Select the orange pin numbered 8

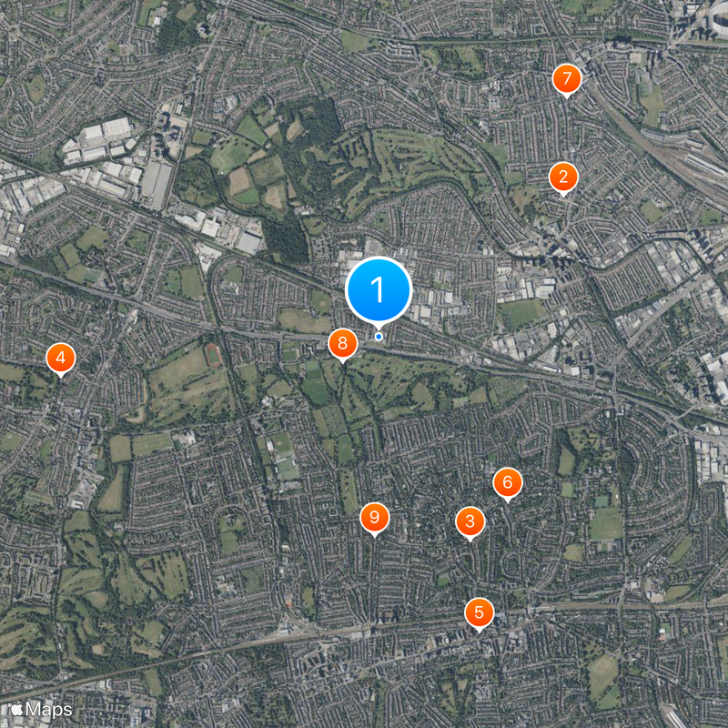click(x=343, y=344)
